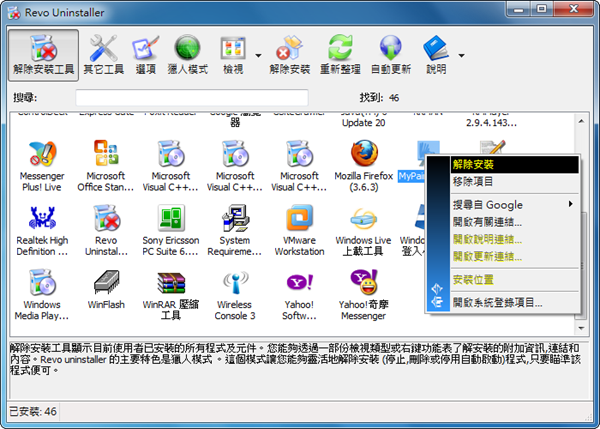Screen dimensions: 600x429
Task: Select the Mozilla Firefox program icon
Action: point(364,165)
